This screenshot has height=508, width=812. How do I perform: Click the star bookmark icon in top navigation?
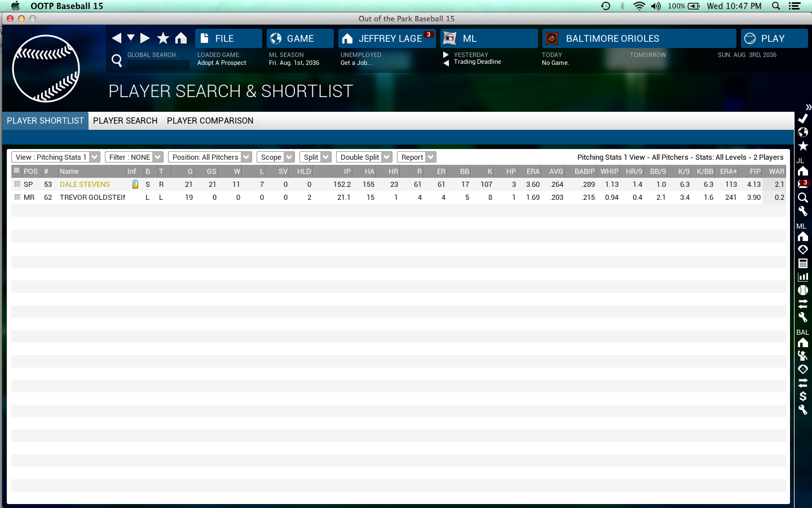[x=163, y=38]
